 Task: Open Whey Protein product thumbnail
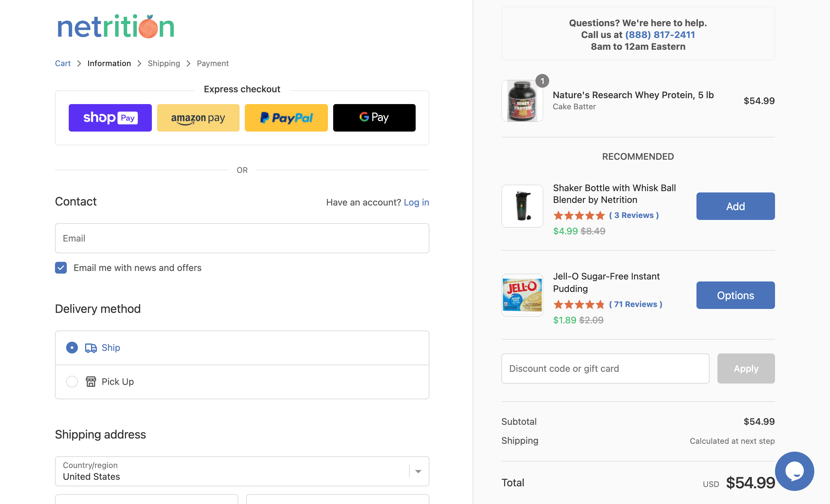tap(522, 101)
